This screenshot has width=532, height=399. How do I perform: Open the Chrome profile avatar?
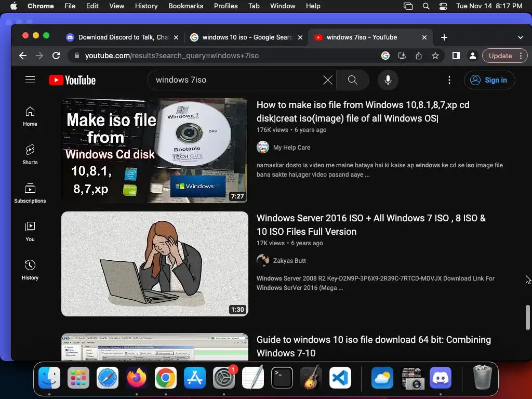click(472, 56)
